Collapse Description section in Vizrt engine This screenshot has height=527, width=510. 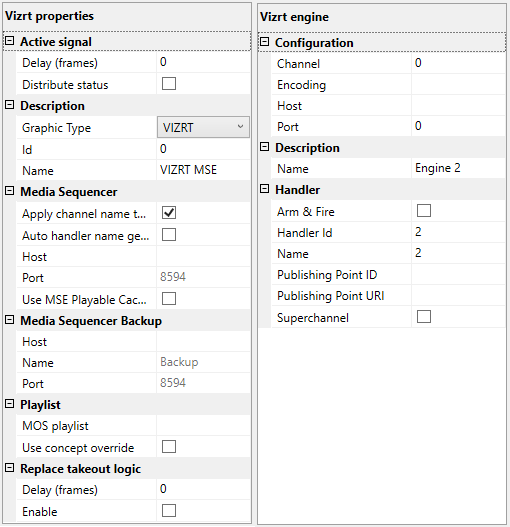pyautogui.click(x=265, y=147)
